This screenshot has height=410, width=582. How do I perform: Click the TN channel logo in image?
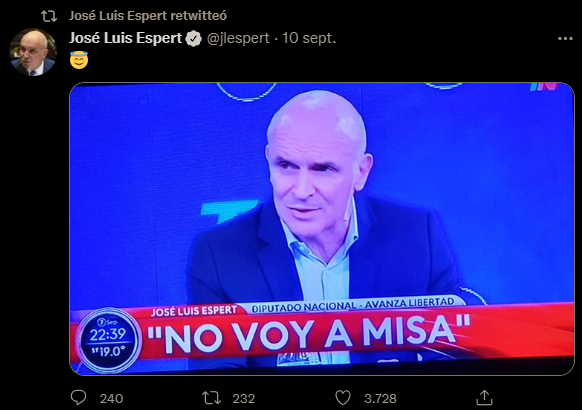point(544,86)
